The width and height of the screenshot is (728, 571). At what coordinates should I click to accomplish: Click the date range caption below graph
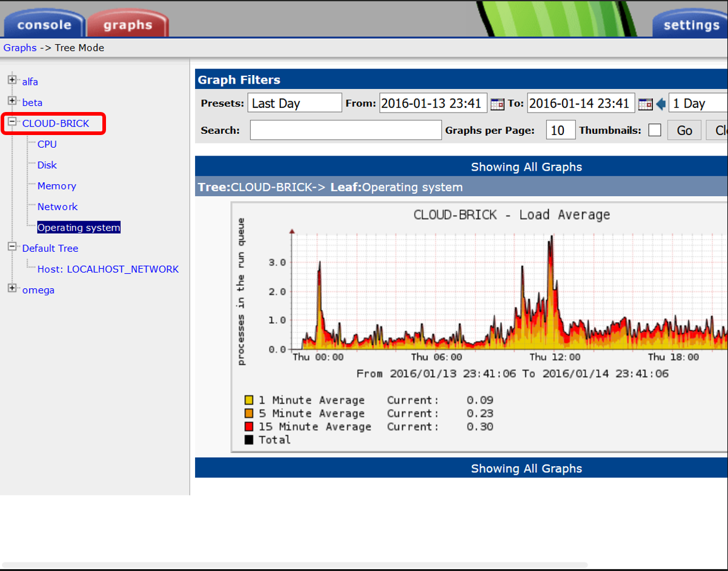[512, 374]
